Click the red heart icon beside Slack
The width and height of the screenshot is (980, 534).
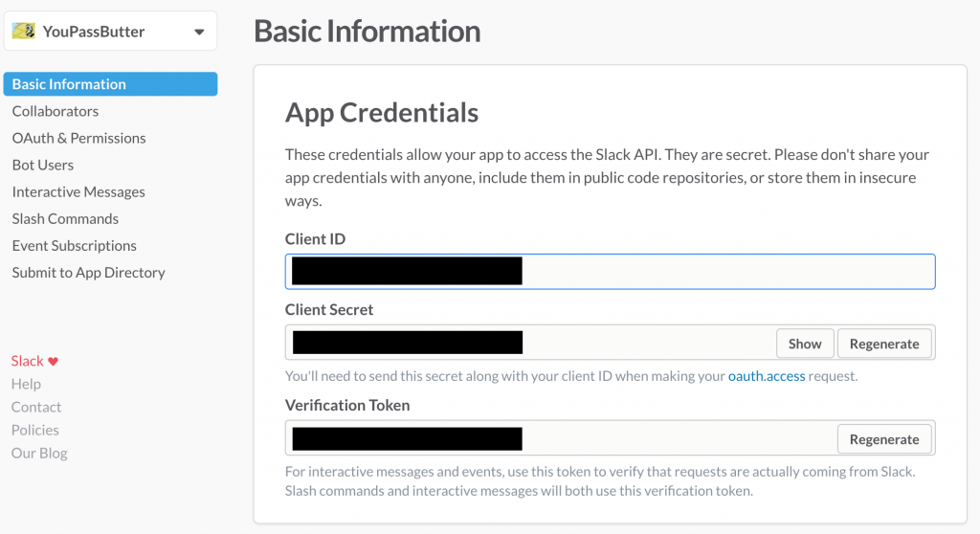tap(54, 362)
